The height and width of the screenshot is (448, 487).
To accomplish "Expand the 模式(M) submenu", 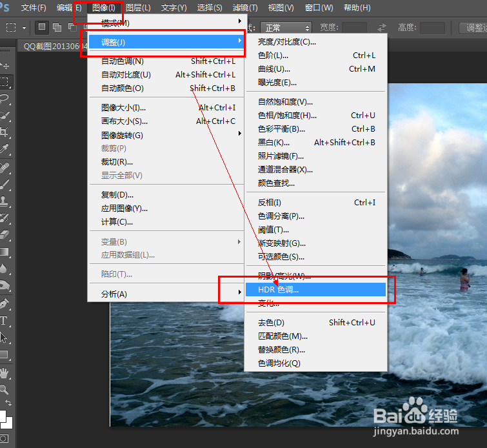I will 167,23.
